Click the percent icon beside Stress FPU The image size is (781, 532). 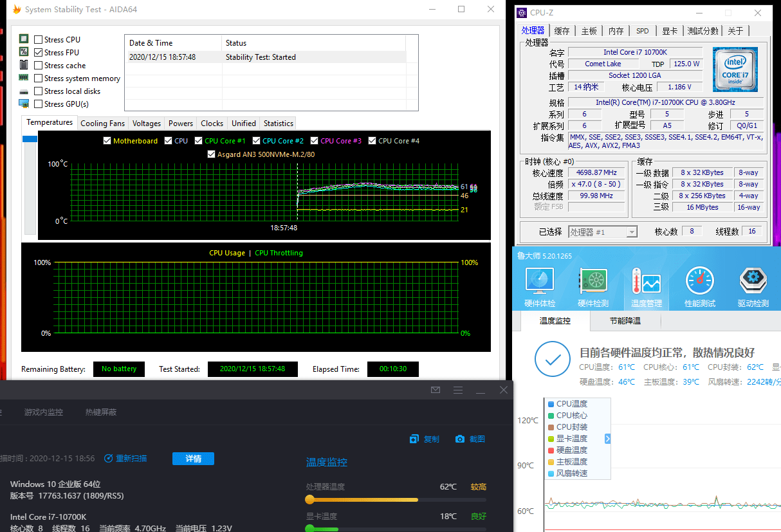(24, 52)
